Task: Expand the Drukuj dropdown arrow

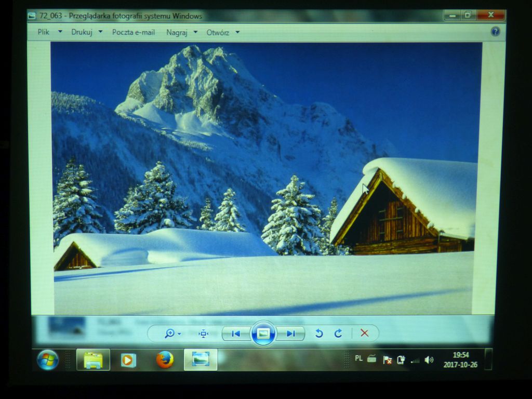Action: (100, 32)
